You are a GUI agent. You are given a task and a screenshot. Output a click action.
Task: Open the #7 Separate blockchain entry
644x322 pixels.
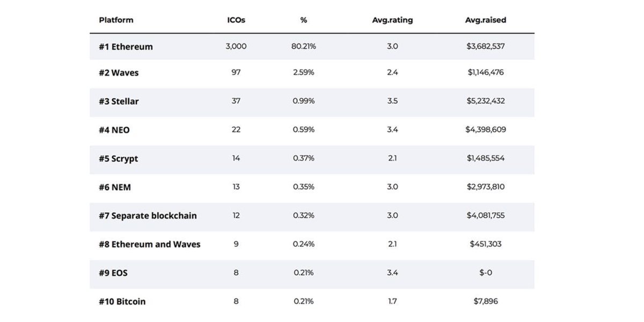pos(148,215)
